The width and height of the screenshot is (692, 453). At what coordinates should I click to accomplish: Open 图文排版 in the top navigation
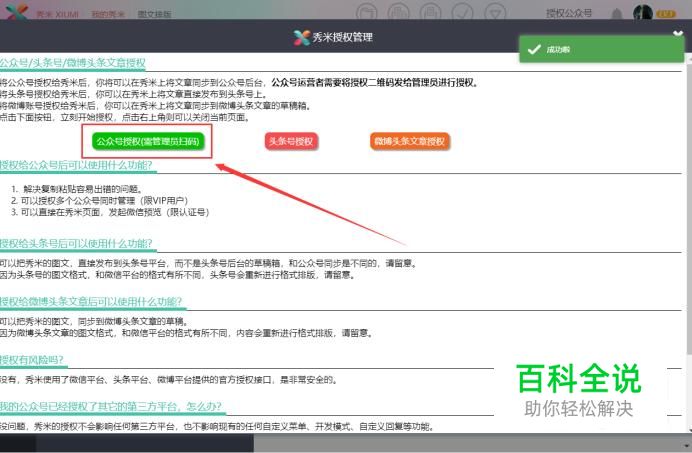click(154, 14)
